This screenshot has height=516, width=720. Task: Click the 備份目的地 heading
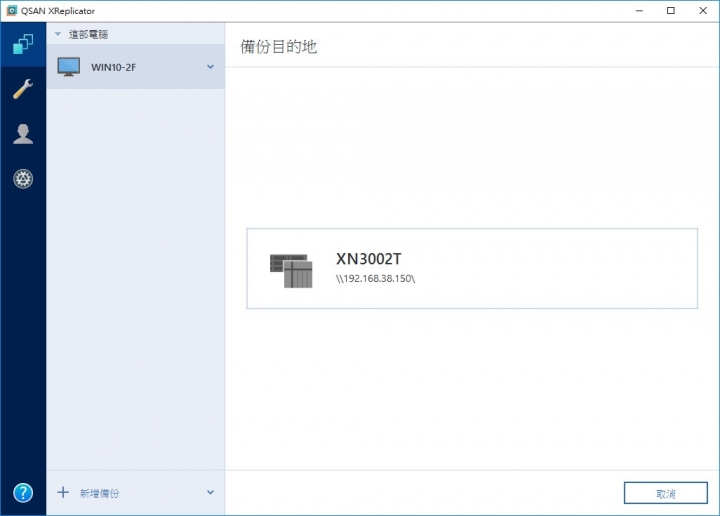tap(279, 46)
